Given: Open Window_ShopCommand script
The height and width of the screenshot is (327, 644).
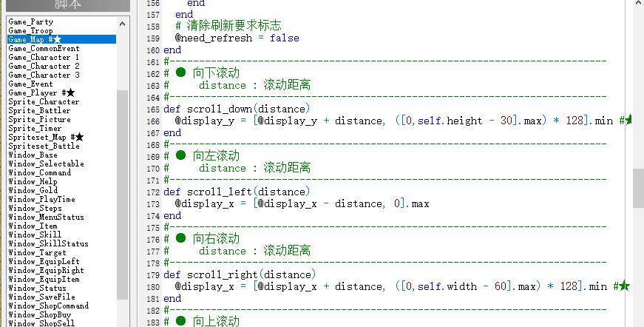Looking at the screenshot, I should [49, 306].
